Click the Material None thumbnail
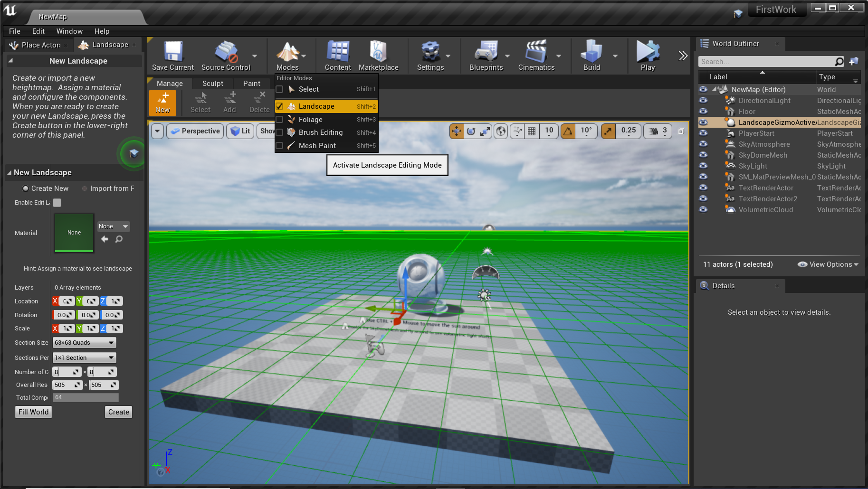 pos(74,233)
